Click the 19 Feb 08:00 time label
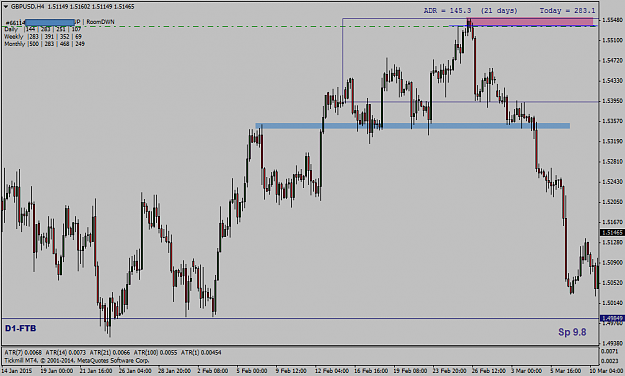Viewport: 625px width, 376px height. (x=410, y=371)
